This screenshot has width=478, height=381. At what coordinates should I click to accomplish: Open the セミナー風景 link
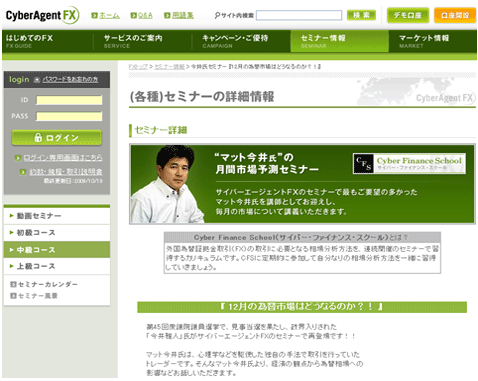tap(38, 296)
